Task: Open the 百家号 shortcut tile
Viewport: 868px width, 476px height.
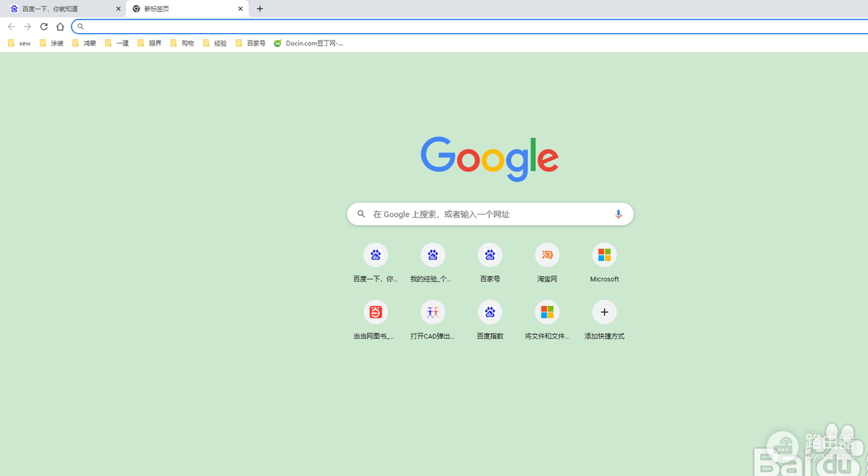Action: (490, 263)
